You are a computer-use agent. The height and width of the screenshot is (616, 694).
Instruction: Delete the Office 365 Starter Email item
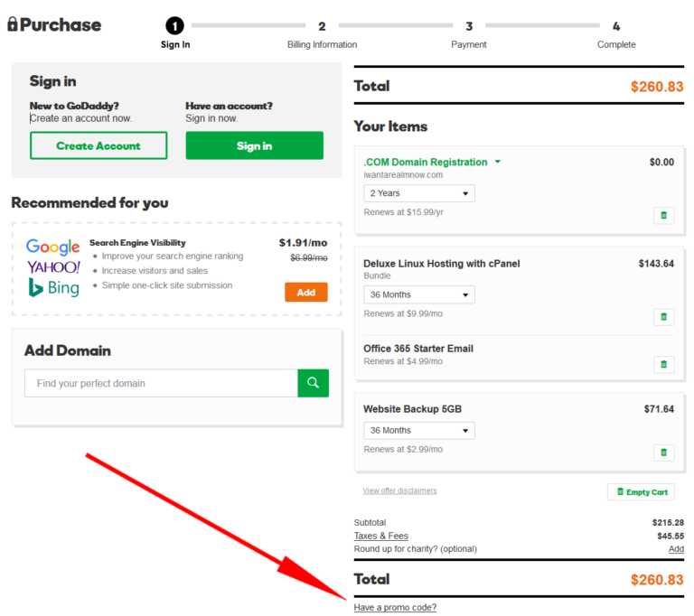click(x=663, y=365)
